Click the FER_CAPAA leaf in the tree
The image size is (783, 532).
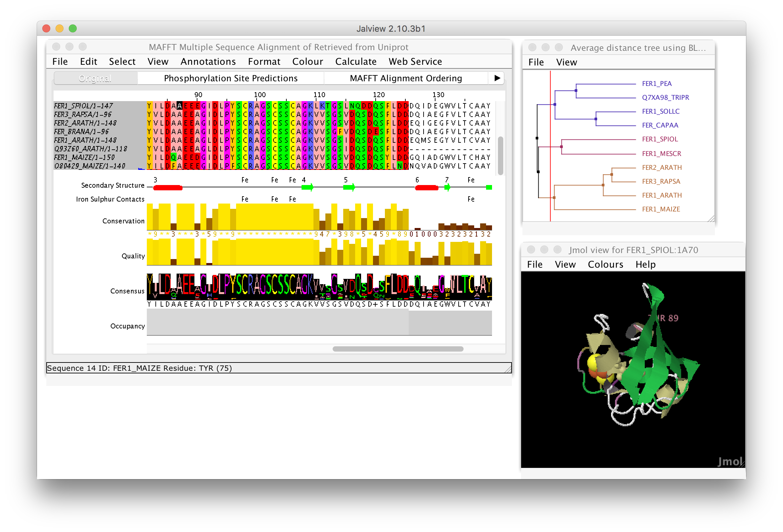point(660,125)
